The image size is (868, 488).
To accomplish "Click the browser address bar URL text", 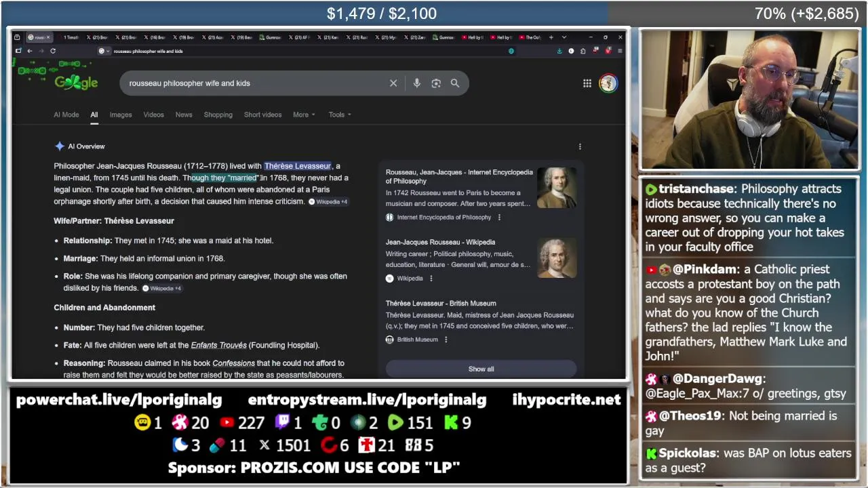I will [148, 51].
